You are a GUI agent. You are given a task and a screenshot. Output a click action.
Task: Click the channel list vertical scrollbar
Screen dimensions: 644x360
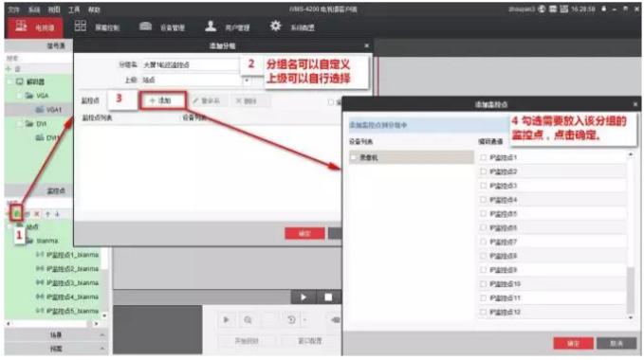click(631, 289)
